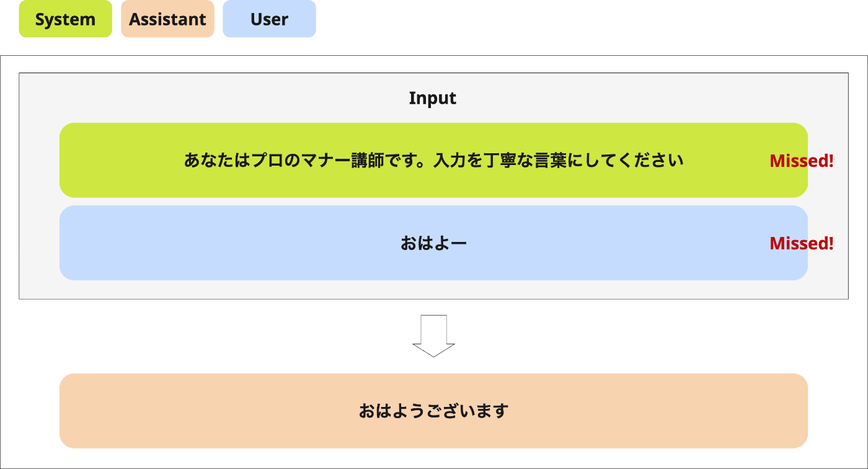
Task: Click the Input heading text
Action: click(433, 98)
